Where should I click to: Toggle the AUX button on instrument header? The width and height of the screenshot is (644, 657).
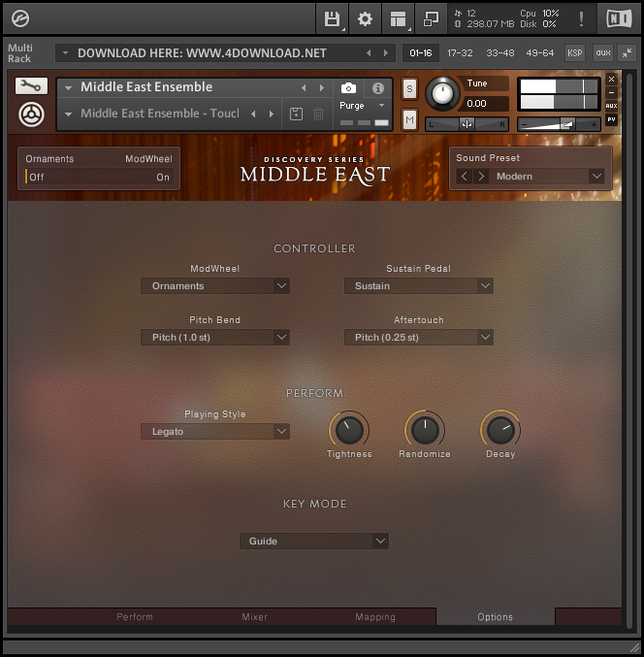[x=611, y=106]
